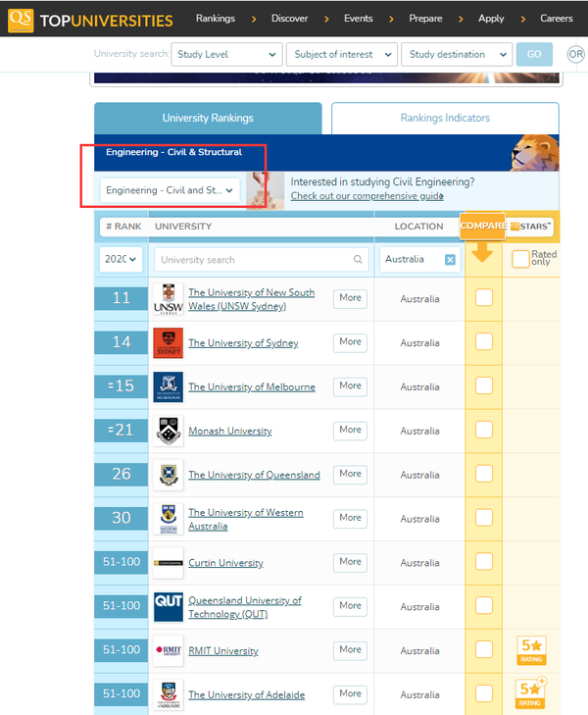588x715 pixels.
Task: Click the OR circle beside GO
Action: click(x=575, y=54)
